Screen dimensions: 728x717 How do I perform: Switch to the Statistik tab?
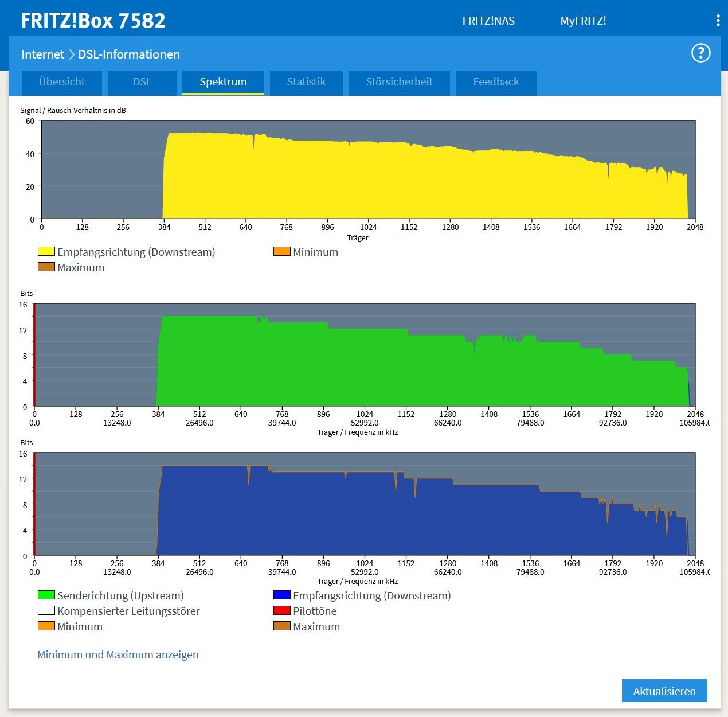(306, 82)
